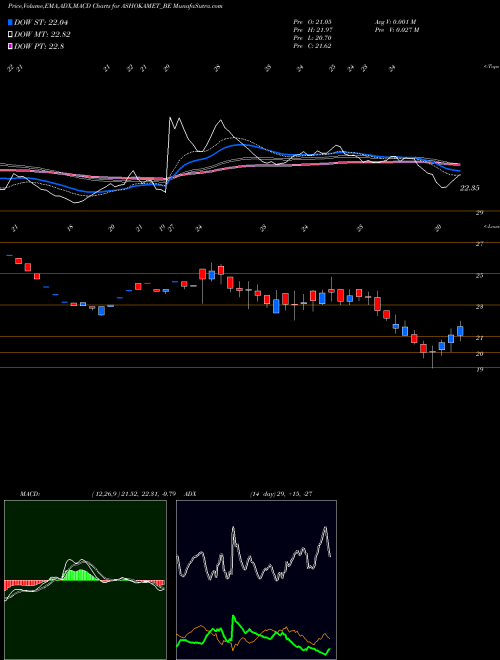Viewport: 500px width, 660px height.
Task: Click the 'Pre L: 20.70' value
Action: (312, 38)
